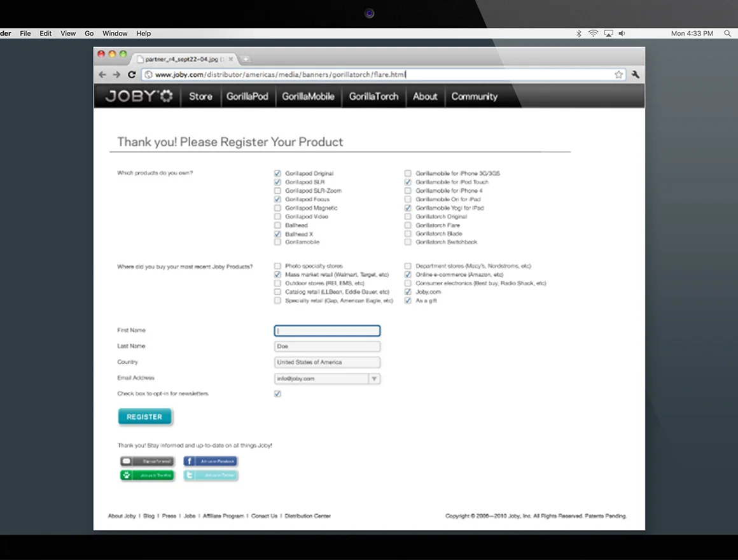The width and height of the screenshot is (738, 560).
Task: Open the Go menu
Action: (x=89, y=34)
